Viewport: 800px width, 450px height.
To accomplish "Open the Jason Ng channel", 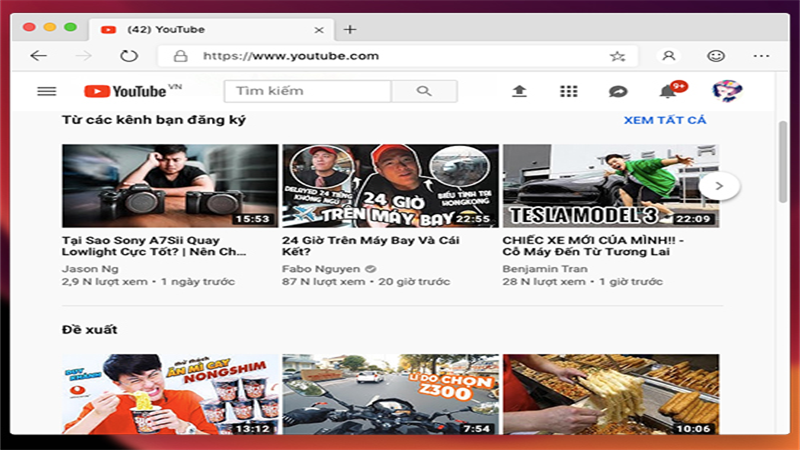I will tap(90, 269).
